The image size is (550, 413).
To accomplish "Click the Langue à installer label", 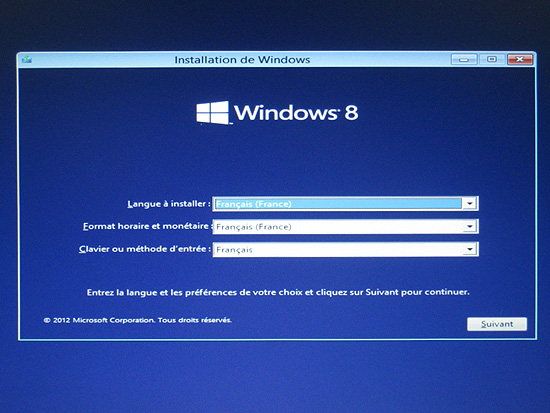I will 169,204.
